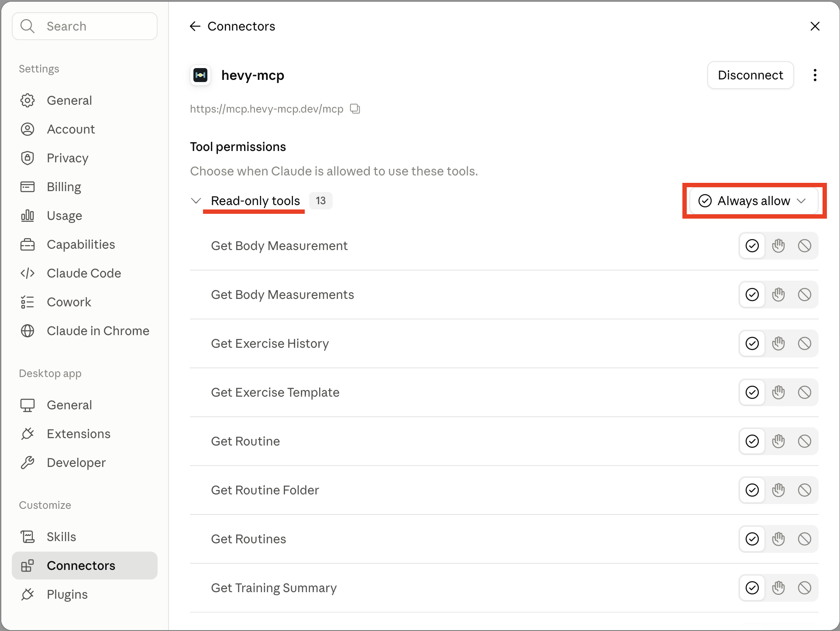Go back using the Connectors arrow

(195, 26)
